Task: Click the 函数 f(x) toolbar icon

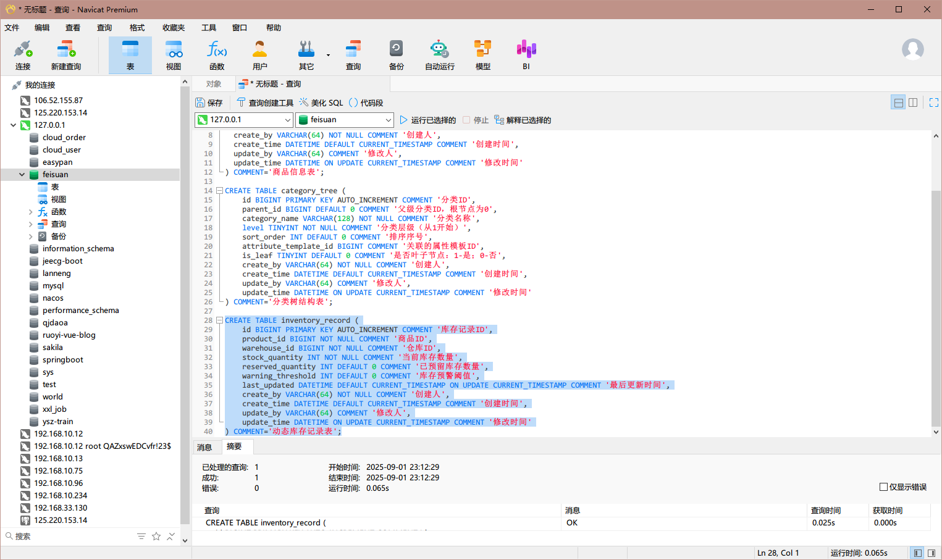Action: (217, 55)
